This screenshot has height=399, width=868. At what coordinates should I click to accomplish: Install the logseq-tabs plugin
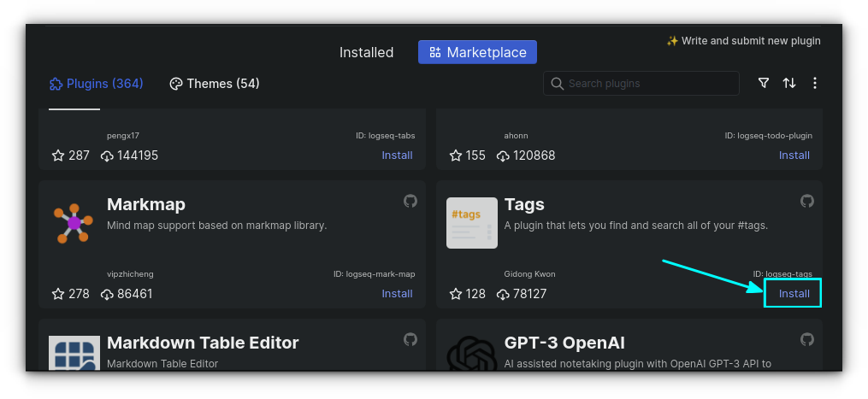397,155
